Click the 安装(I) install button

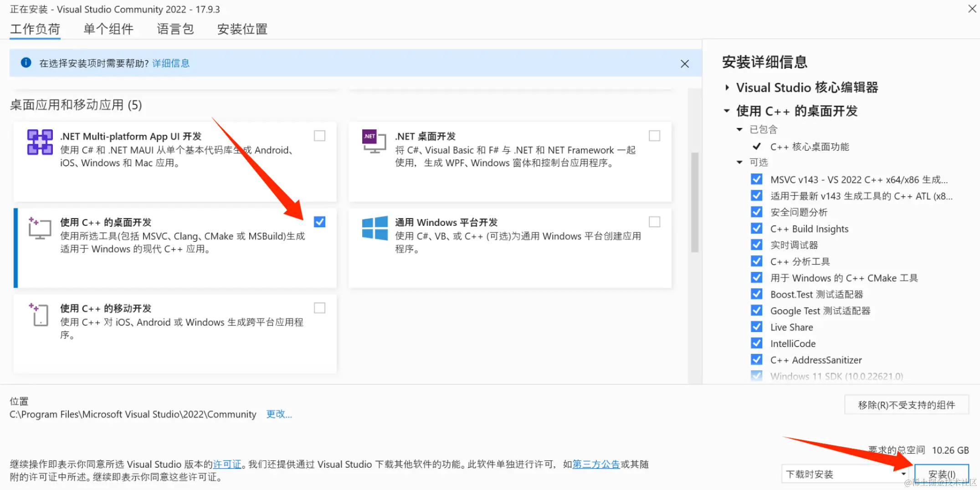click(942, 474)
